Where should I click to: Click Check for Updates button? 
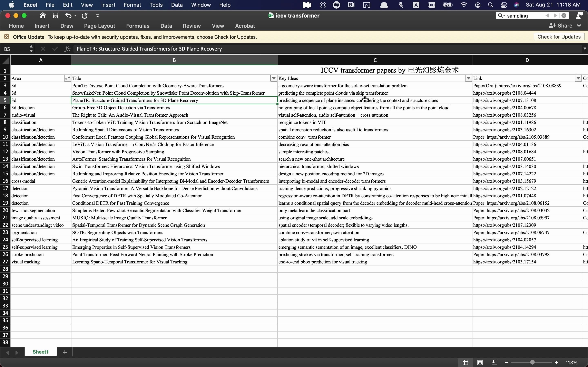click(x=559, y=37)
